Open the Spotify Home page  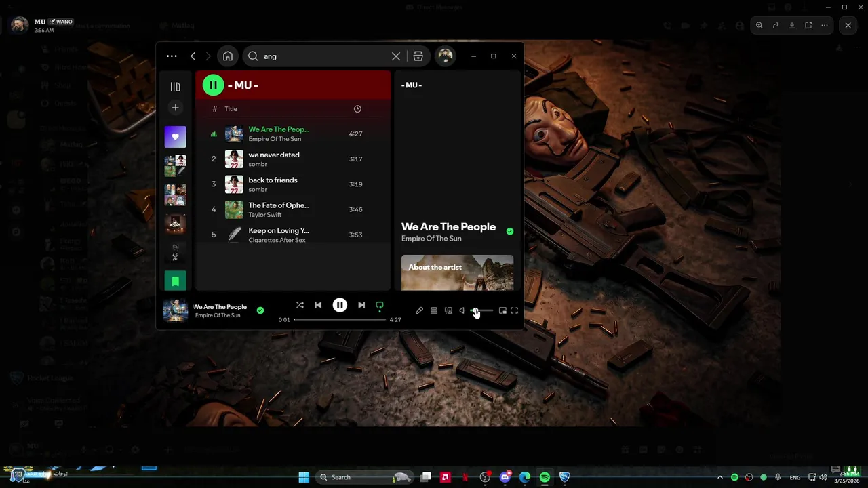228,56
